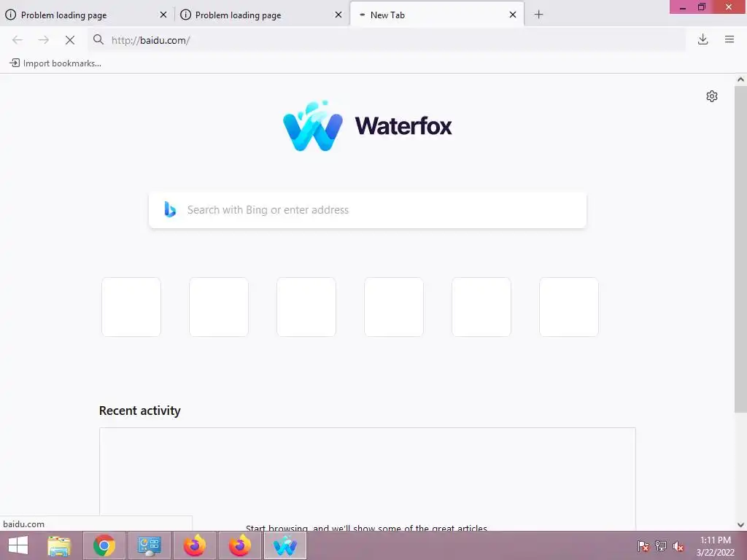
Task: Open Action Center flag tray icon
Action: [x=643, y=546]
